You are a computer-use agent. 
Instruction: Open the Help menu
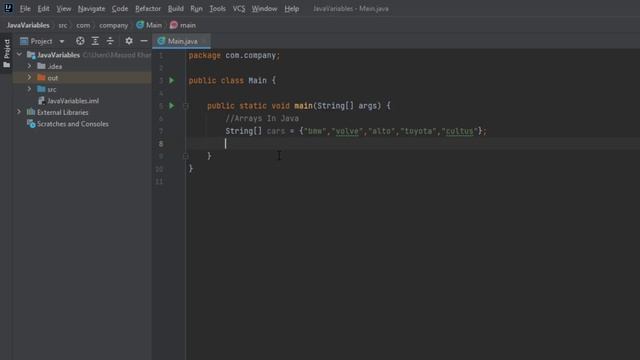(x=291, y=9)
